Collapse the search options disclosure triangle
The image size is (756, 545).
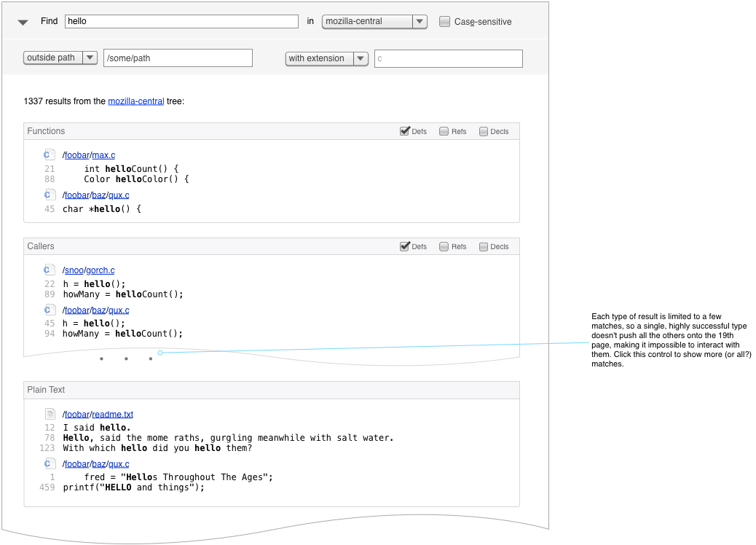(23, 23)
